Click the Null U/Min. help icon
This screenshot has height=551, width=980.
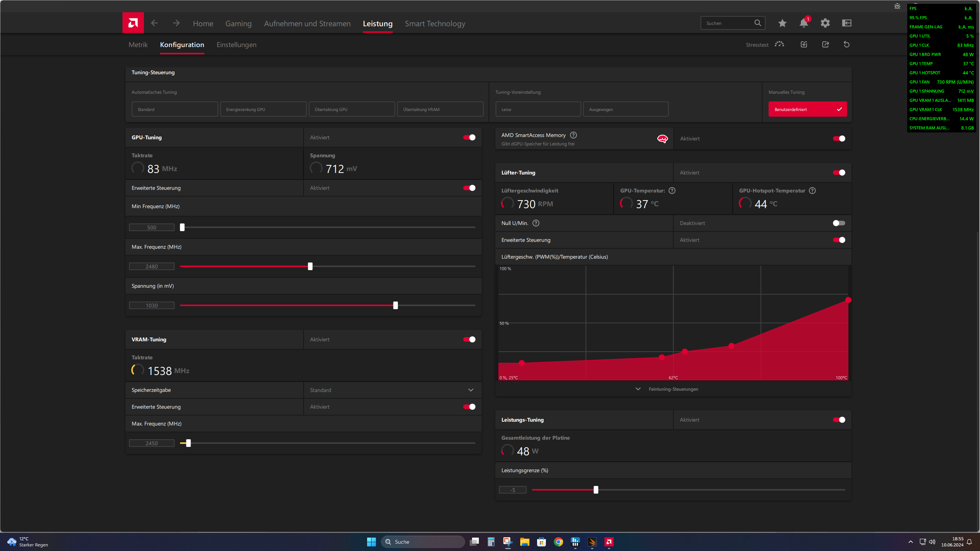tap(536, 223)
